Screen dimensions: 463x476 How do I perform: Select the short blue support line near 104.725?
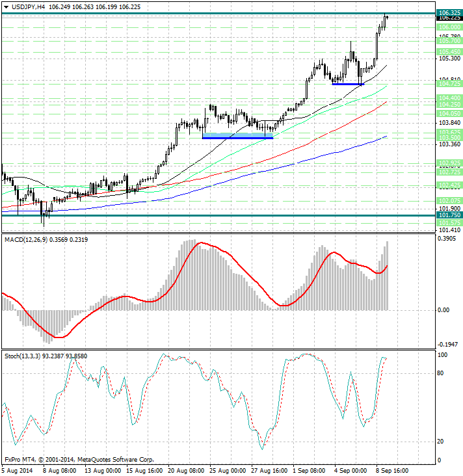348,84
